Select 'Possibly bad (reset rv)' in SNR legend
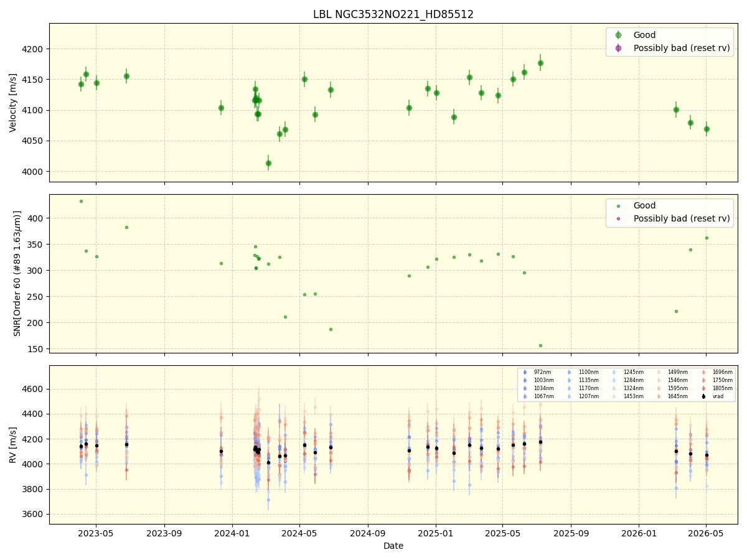Viewport: 747px width, 560px height. coord(682,218)
